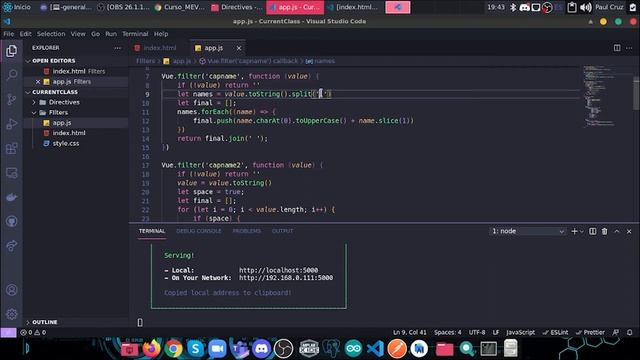Open the Run and Debug view
This screenshot has width=640, height=360.
(x=11, y=124)
